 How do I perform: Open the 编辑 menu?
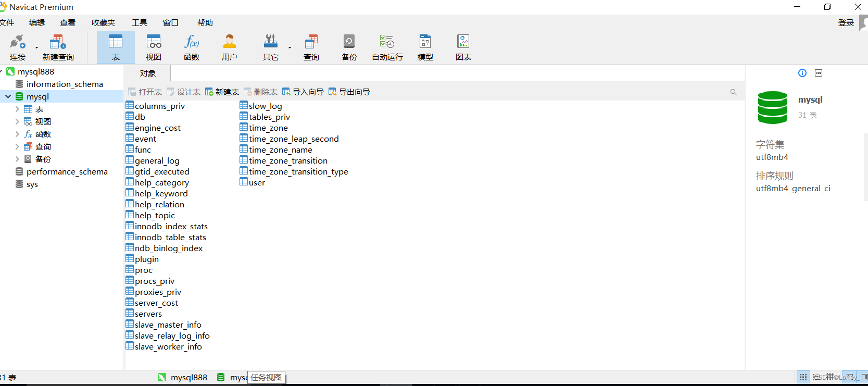click(37, 22)
